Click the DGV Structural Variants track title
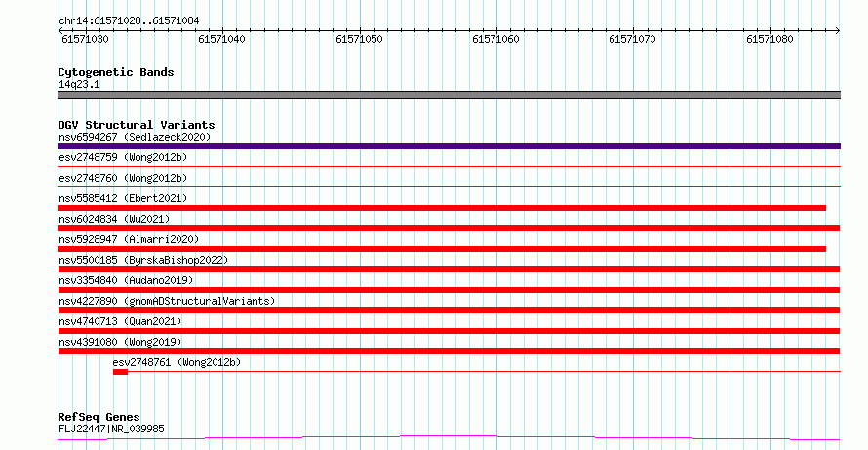The image size is (868, 450). (137, 125)
